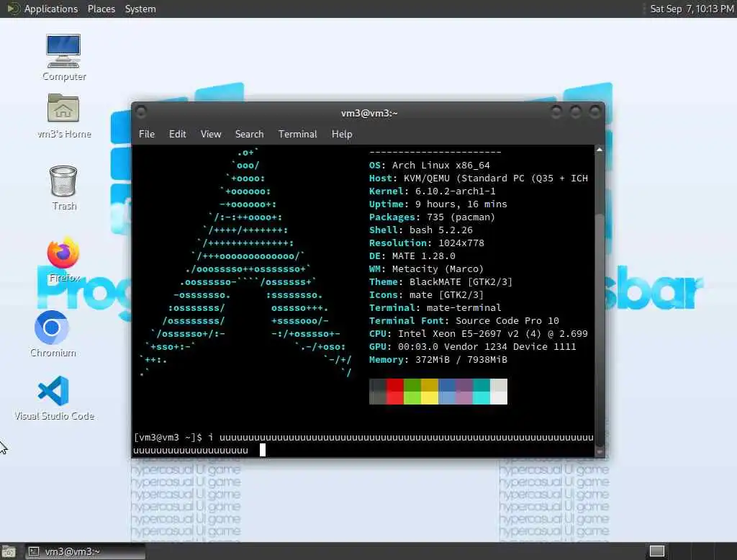The image size is (737, 560).
Task: Click the Packages: 735 (pacman) line
Action: coord(432,217)
